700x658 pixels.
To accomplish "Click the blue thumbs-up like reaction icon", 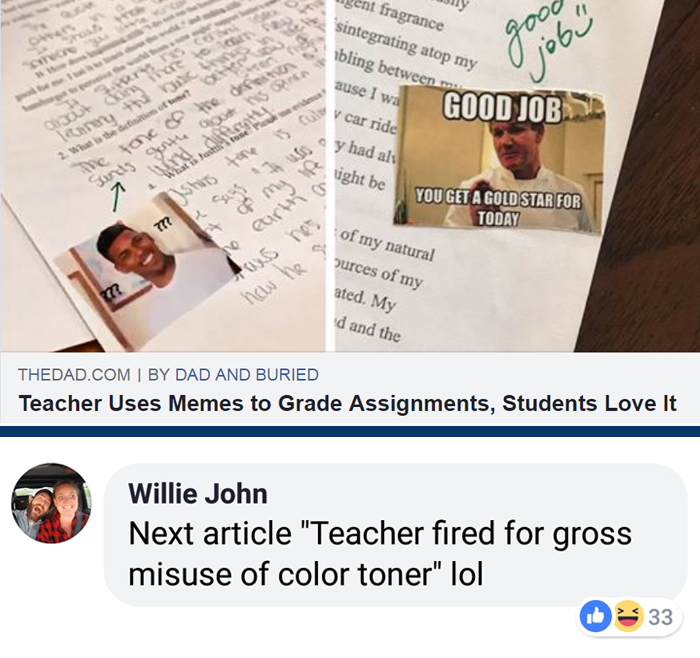I will (595, 616).
